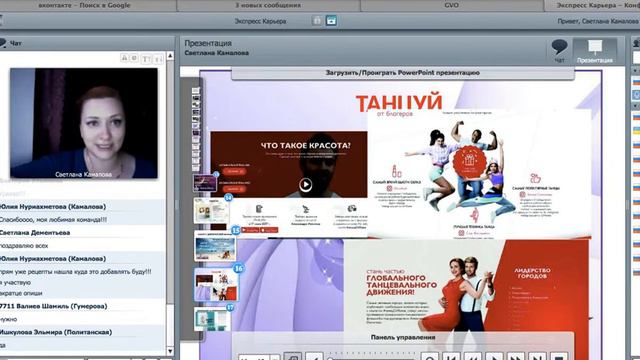This screenshot has height=360, width=640.
Task: Select slide thumbnail numbered 15
Action: click(x=216, y=246)
